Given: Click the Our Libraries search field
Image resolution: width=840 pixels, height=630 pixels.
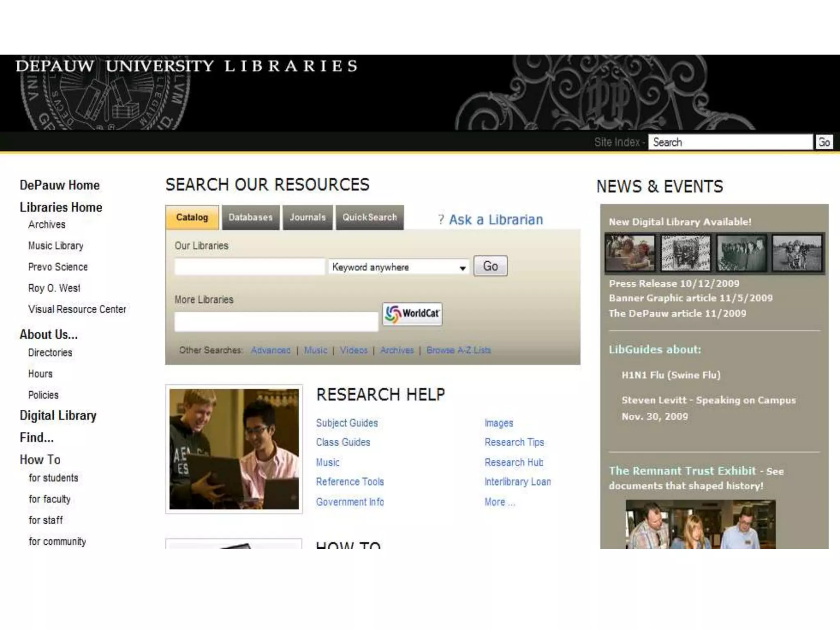Looking at the screenshot, I should 249,267.
